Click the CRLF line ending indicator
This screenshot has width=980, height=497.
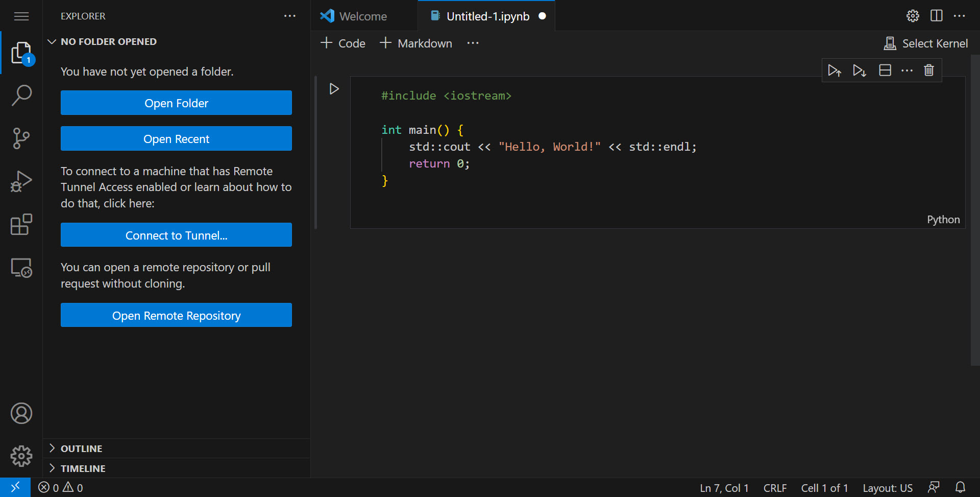[x=775, y=488]
